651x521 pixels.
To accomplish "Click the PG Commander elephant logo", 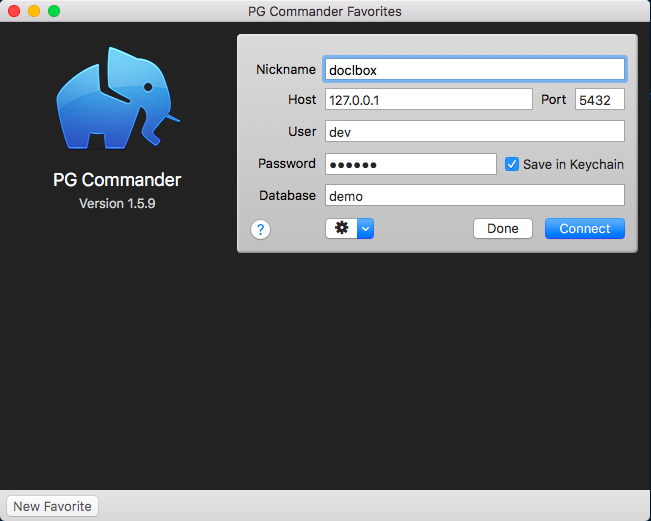I will tap(118, 98).
